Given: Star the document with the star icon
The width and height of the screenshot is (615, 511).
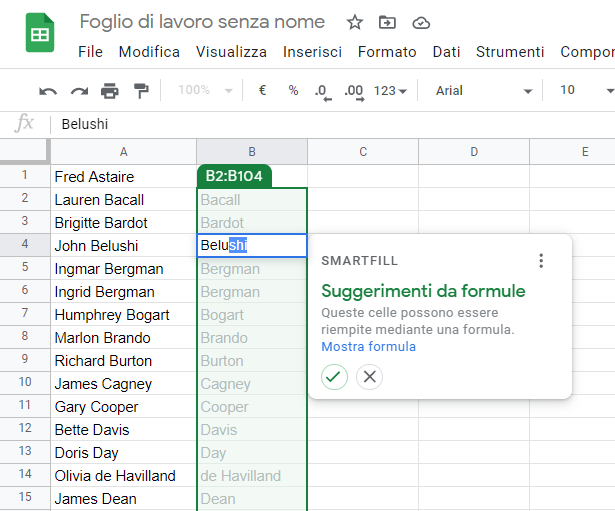Looking at the screenshot, I should pos(355,22).
